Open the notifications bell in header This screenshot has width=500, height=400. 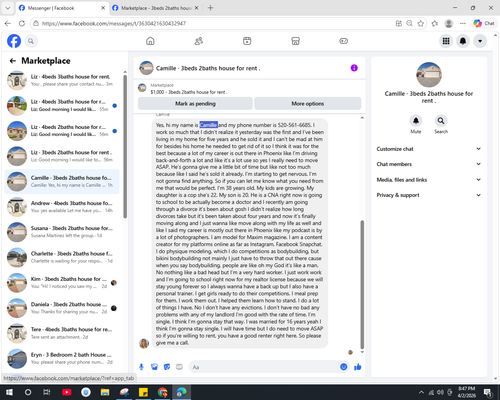coord(463,41)
